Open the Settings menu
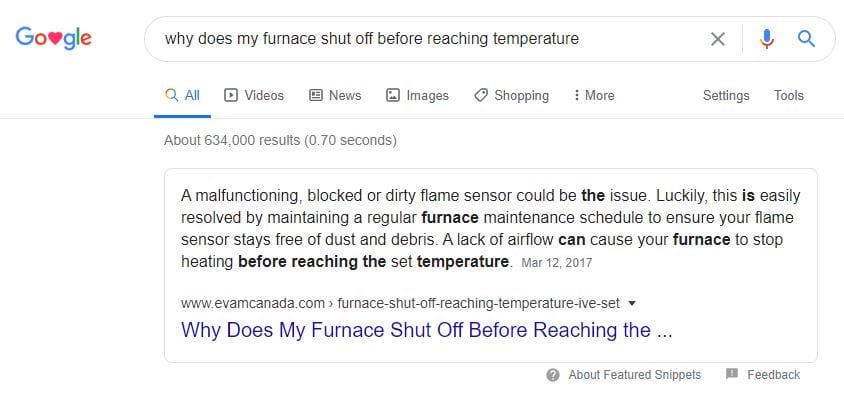Image resolution: width=844 pixels, height=396 pixels. (726, 96)
